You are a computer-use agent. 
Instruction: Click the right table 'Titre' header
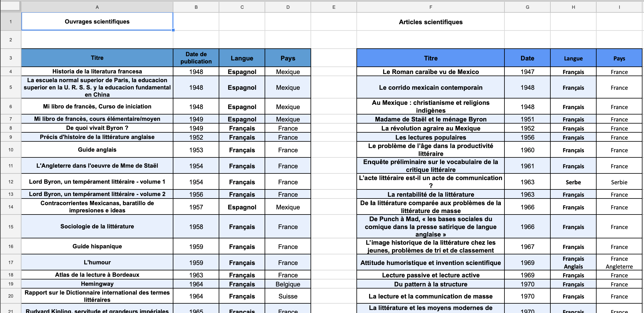tap(430, 58)
